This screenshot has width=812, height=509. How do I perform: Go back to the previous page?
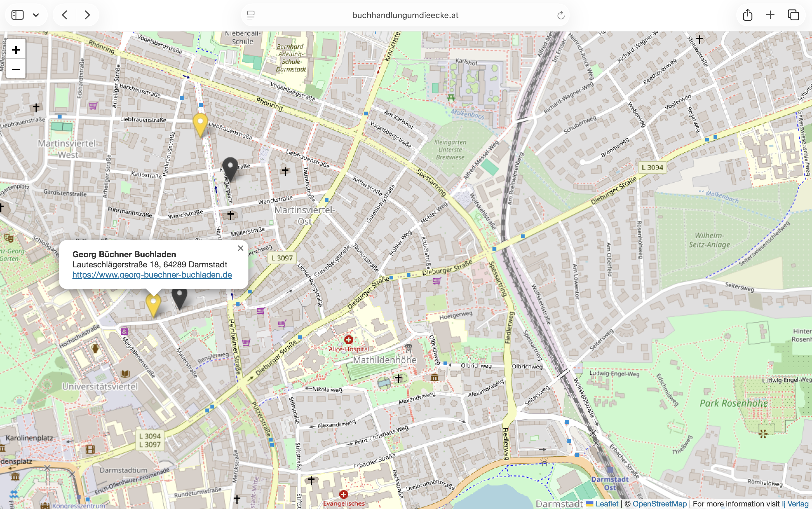(x=65, y=15)
